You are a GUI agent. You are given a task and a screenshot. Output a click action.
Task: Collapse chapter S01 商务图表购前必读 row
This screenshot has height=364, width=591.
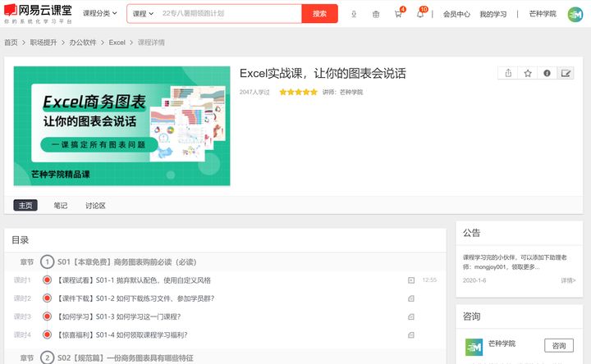point(225,262)
